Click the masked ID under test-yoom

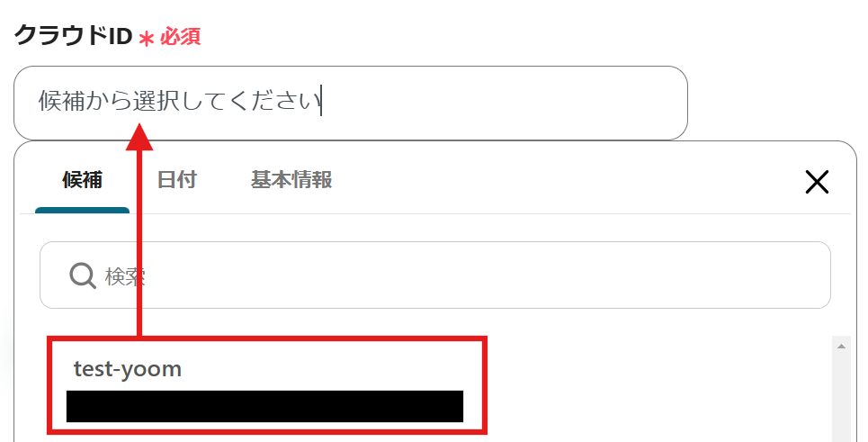point(264,406)
